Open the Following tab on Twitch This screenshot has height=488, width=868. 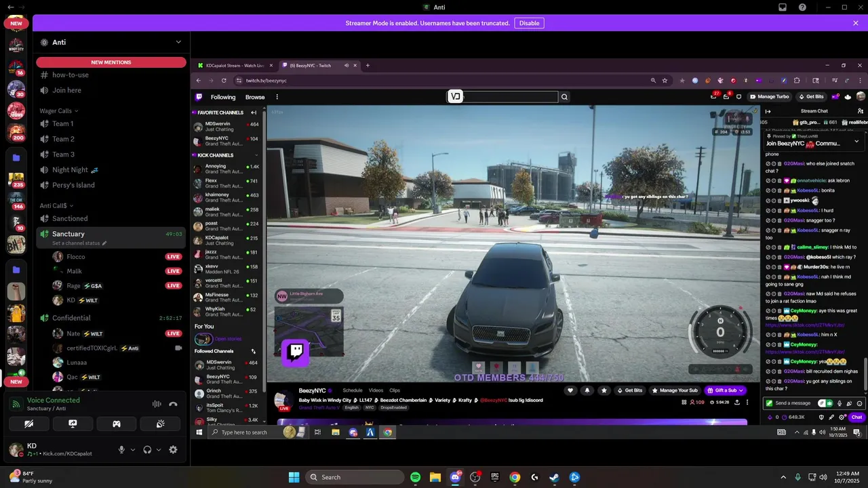(x=223, y=97)
